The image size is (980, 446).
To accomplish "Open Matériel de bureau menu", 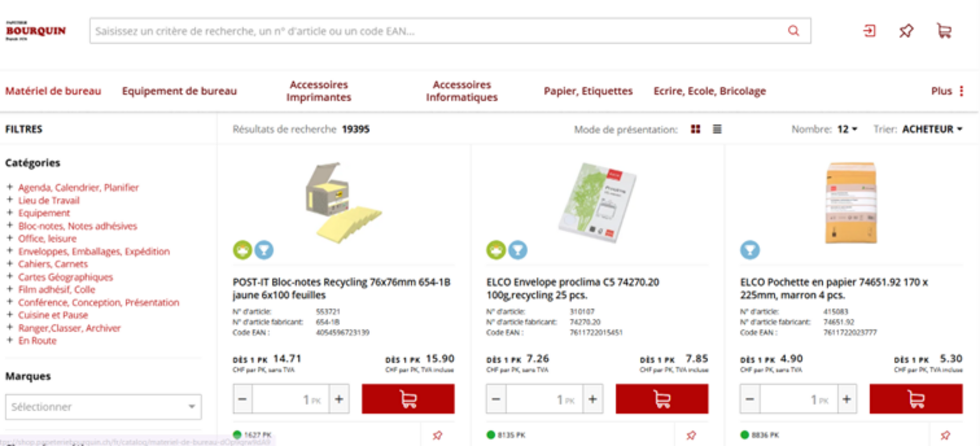I will coord(53,91).
